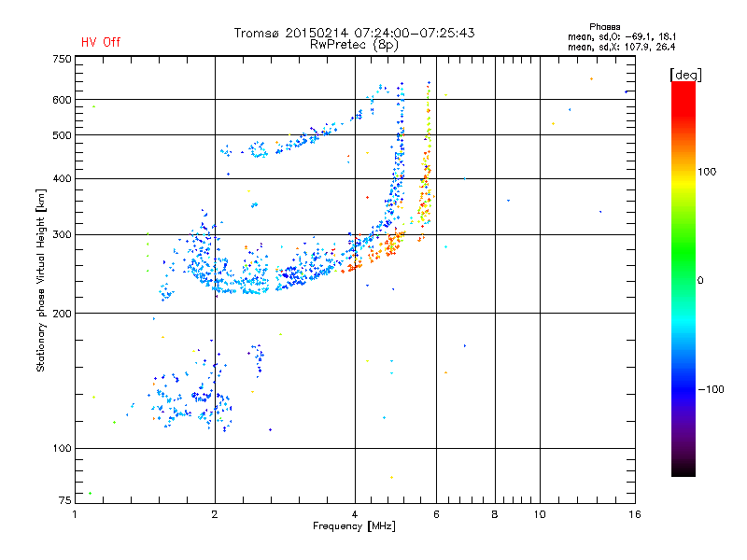The image size is (747, 560).
Task: Click the '100' height axis label
Action: [62, 449]
